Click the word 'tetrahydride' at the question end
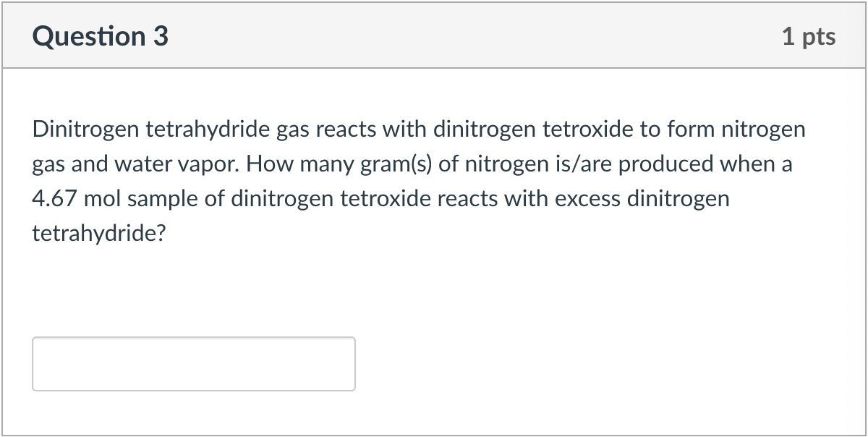 tap(98, 233)
